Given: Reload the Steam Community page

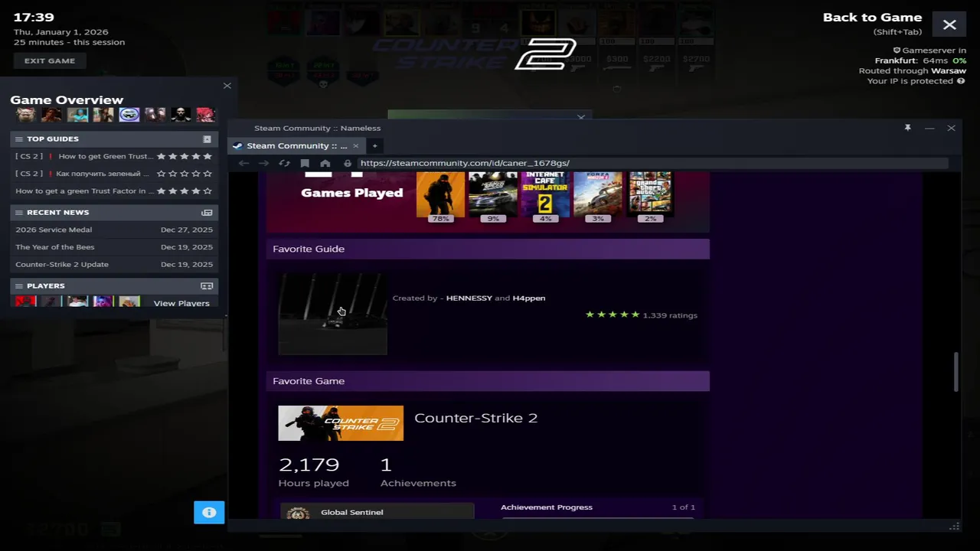Looking at the screenshot, I should 284,163.
